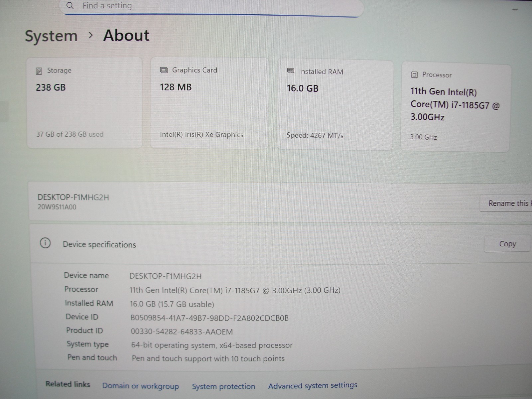This screenshot has width=532, height=399.
Task: Go back to System in breadcrumb
Action: click(x=51, y=36)
